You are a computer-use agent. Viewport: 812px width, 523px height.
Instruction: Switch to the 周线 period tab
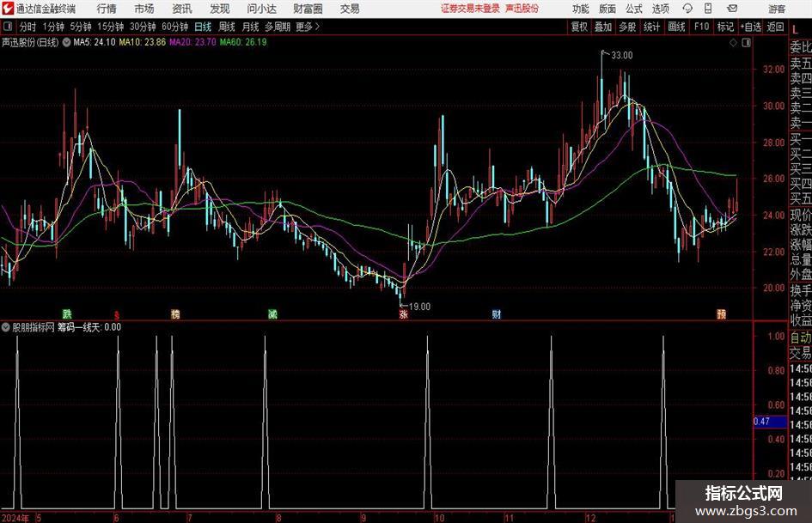pos(226,27)
